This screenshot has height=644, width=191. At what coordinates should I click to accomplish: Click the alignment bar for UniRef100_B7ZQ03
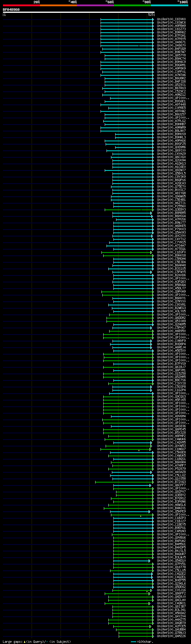125,482
